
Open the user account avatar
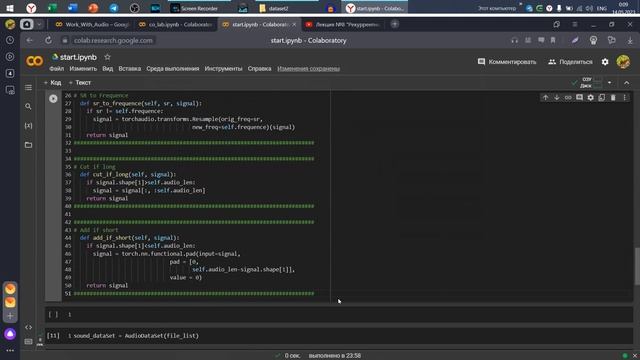pyautogui.click(x=623, y=62)
